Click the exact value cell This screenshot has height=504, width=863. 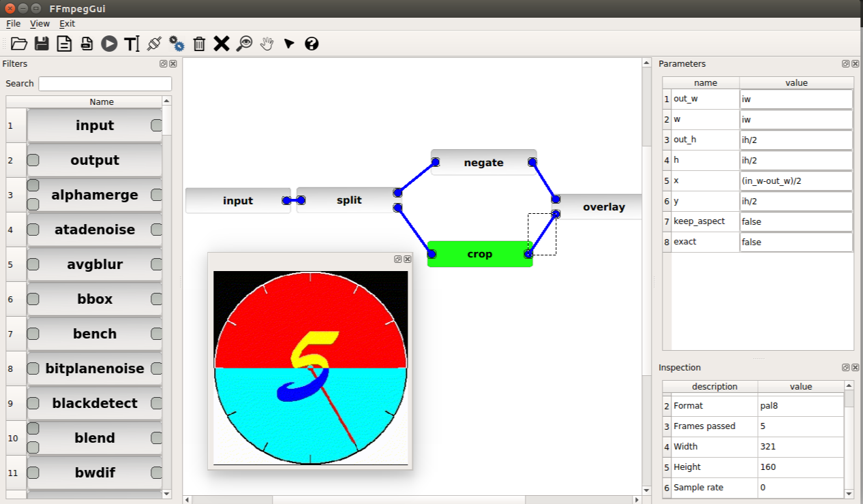(796, 242)
